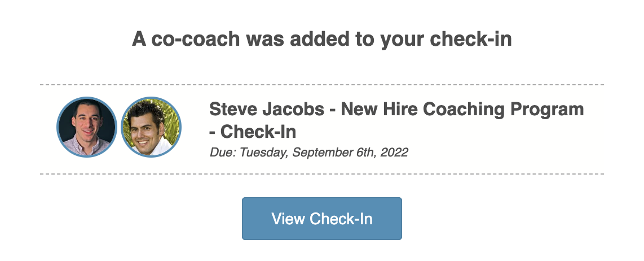Click the right avatar with green background
Viewport: 644px width, 261px height.
[152, 127]
